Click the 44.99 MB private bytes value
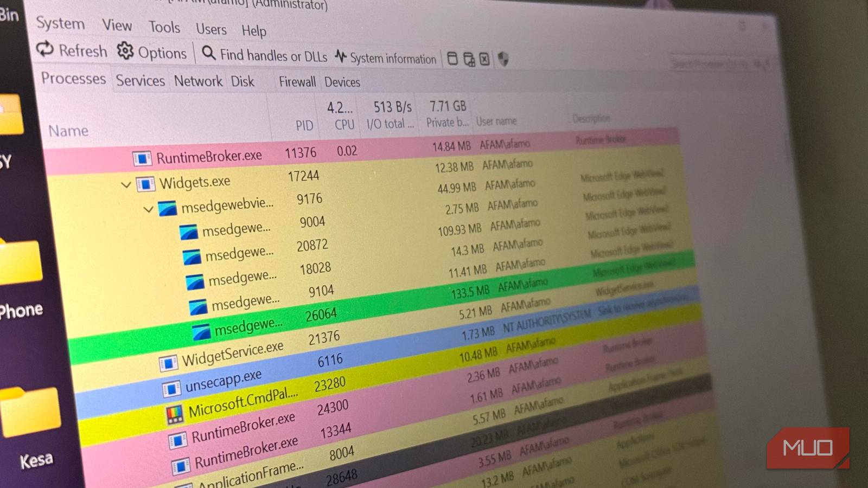The image size is (868, 488). (x=457, y=188)
